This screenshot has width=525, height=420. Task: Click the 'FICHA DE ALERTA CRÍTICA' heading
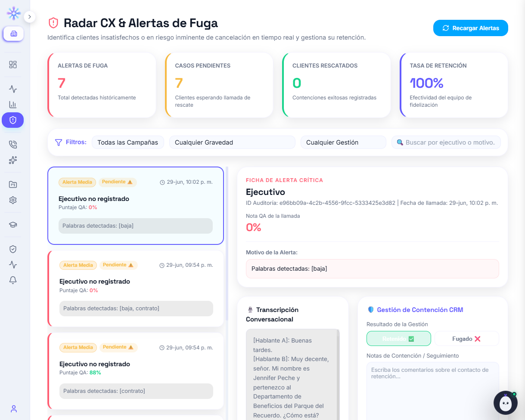pos(284,180)
